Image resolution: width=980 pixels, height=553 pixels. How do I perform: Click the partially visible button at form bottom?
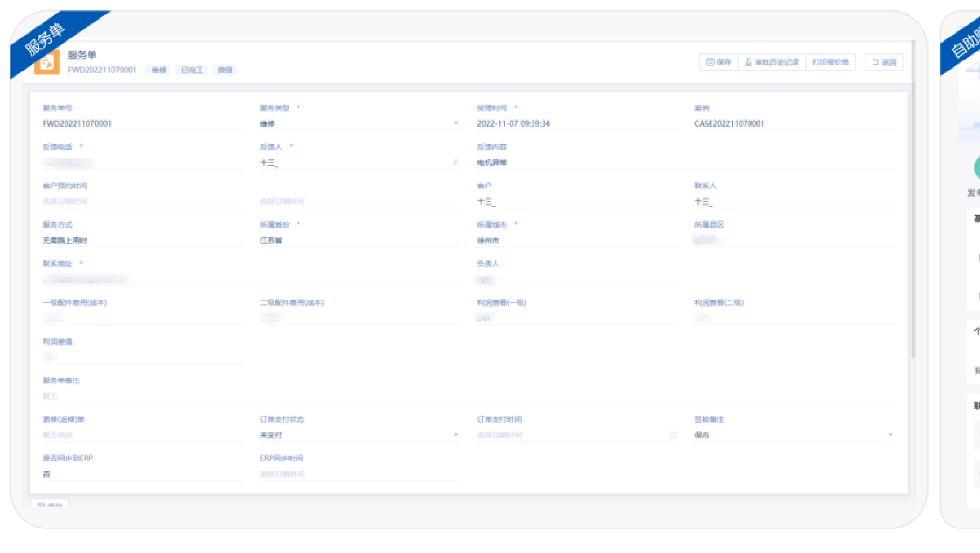(x=50, y=504)
